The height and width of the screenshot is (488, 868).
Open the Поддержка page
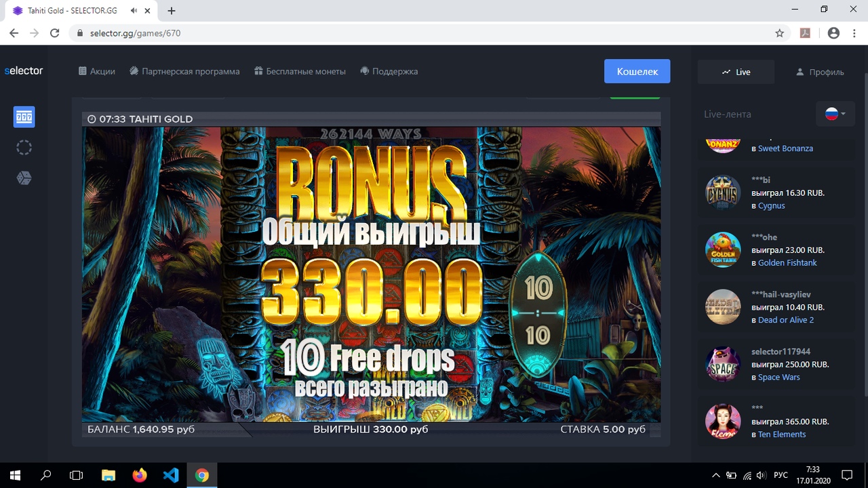389,71
